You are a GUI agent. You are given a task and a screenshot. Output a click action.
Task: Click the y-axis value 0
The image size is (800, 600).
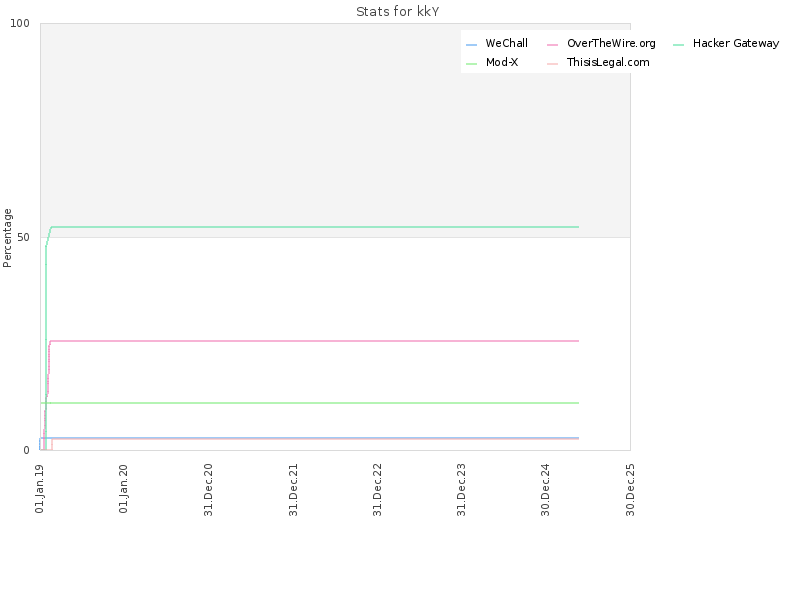[x=27, y=451]
